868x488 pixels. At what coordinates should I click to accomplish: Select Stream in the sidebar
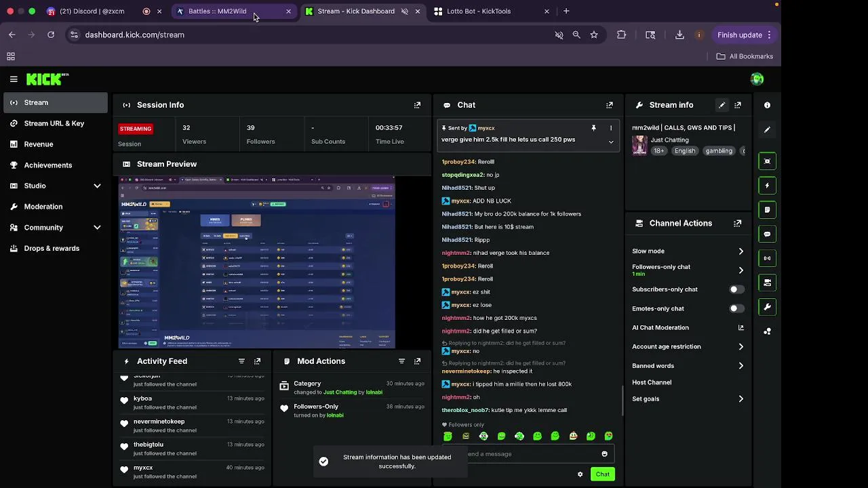click(x=56, y=102)
